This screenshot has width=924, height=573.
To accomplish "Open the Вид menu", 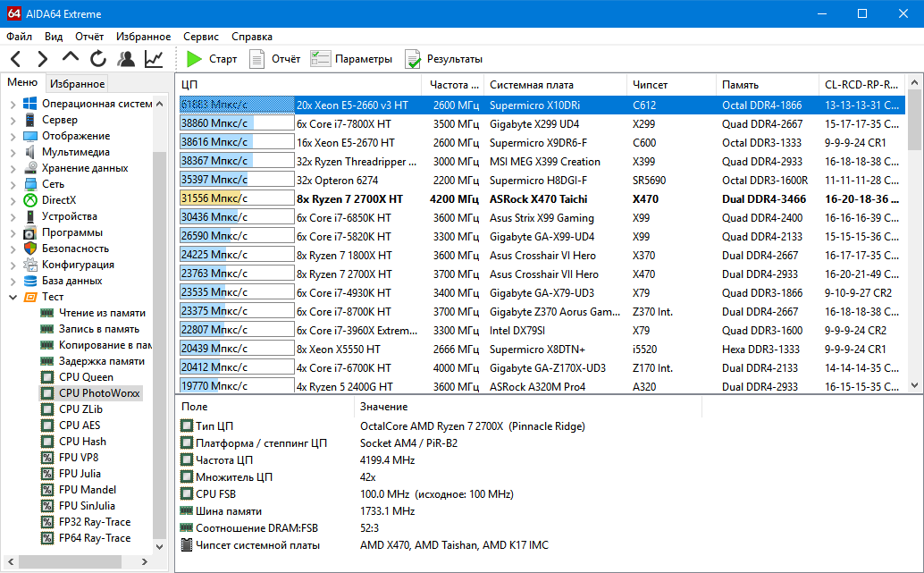I will pos(54,37).
